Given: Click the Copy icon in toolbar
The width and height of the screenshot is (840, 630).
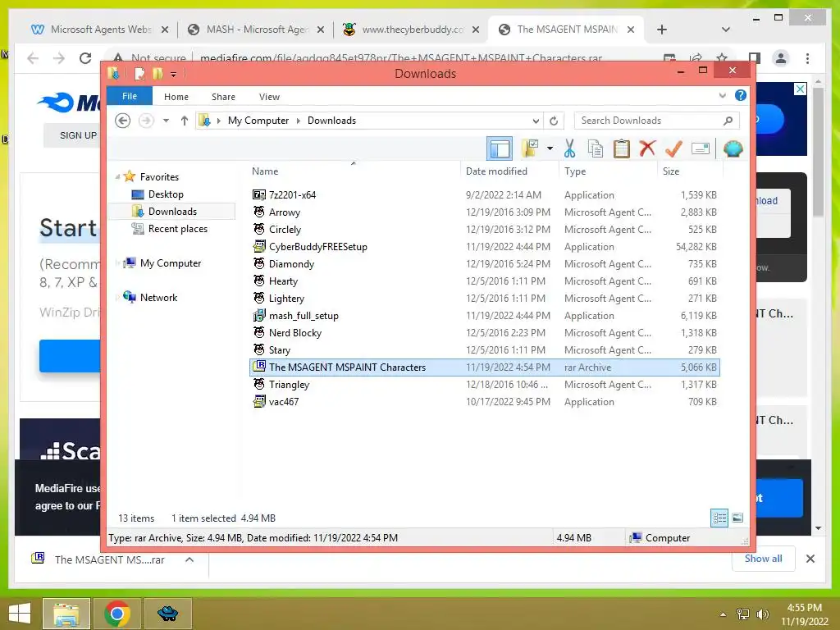Looking at the screenshot, I should point(596,148).
